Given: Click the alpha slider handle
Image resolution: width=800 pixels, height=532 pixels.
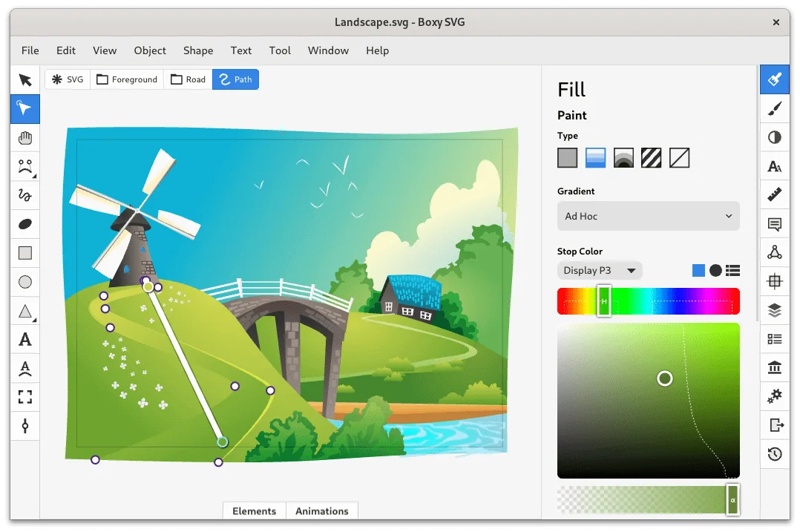Looking at the screenshot, I should pyautogui.click(x=732, y=500).
